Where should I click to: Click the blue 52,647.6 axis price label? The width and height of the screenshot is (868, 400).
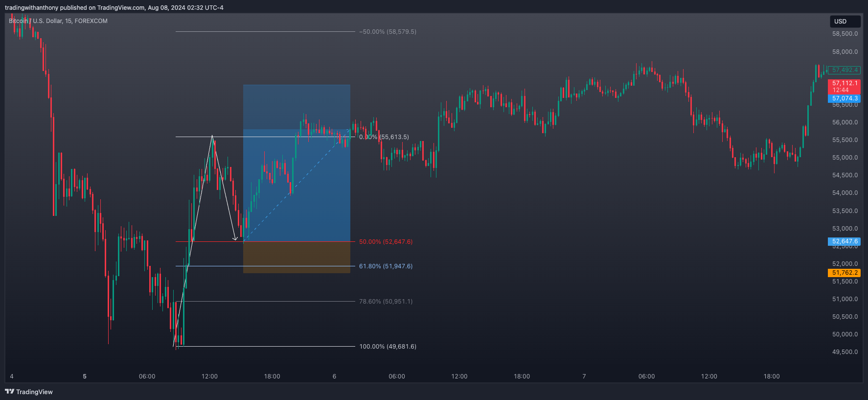click(x=845, y=241)
